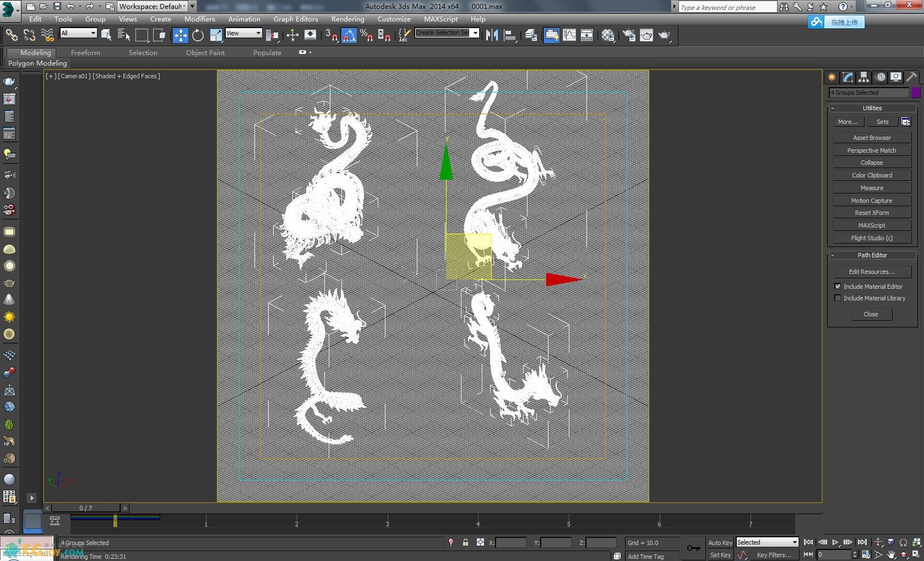Activate the Select and Scale tool

(x=216, y=35)
